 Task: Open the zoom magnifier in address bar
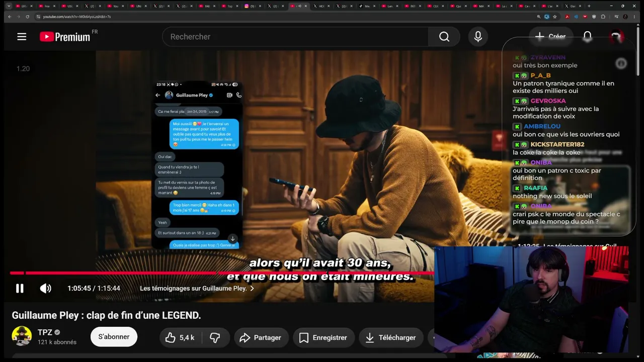pos(539,17)
